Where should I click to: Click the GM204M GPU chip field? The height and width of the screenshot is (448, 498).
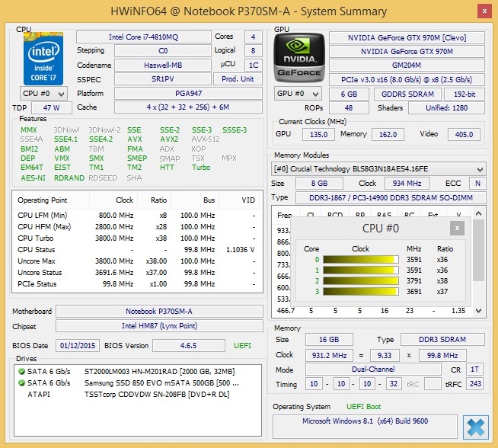pos(407,65)
